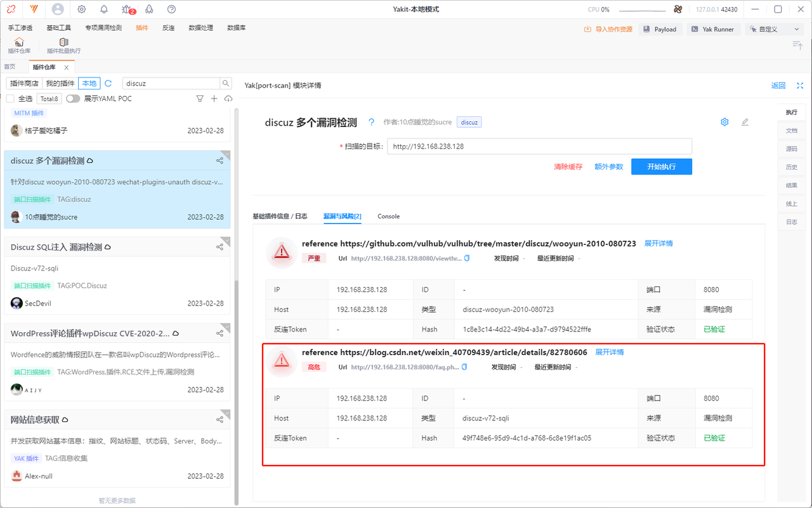The height and width of the screenshot is (508, 812).
Task: Select the 我的插件 source option
Action: 60,83
